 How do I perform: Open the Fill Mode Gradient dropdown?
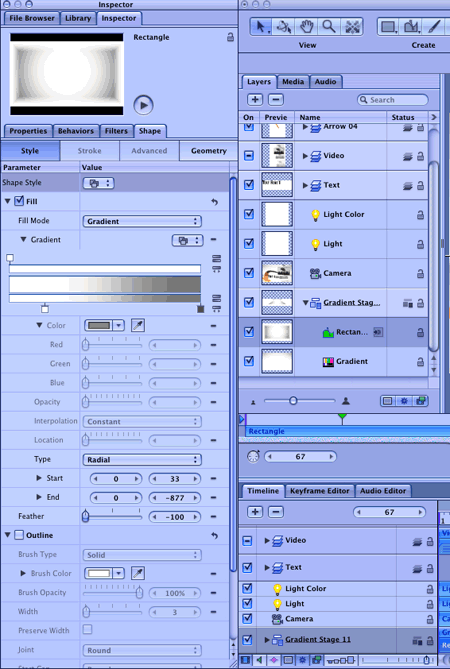[x=142, y=221]
